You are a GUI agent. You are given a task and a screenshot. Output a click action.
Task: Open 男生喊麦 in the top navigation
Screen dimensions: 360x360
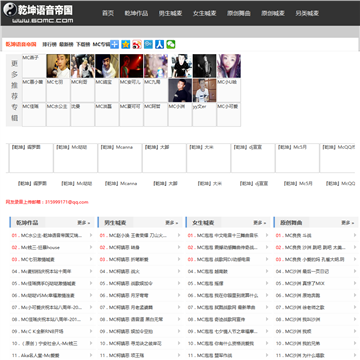coord(170,13)
